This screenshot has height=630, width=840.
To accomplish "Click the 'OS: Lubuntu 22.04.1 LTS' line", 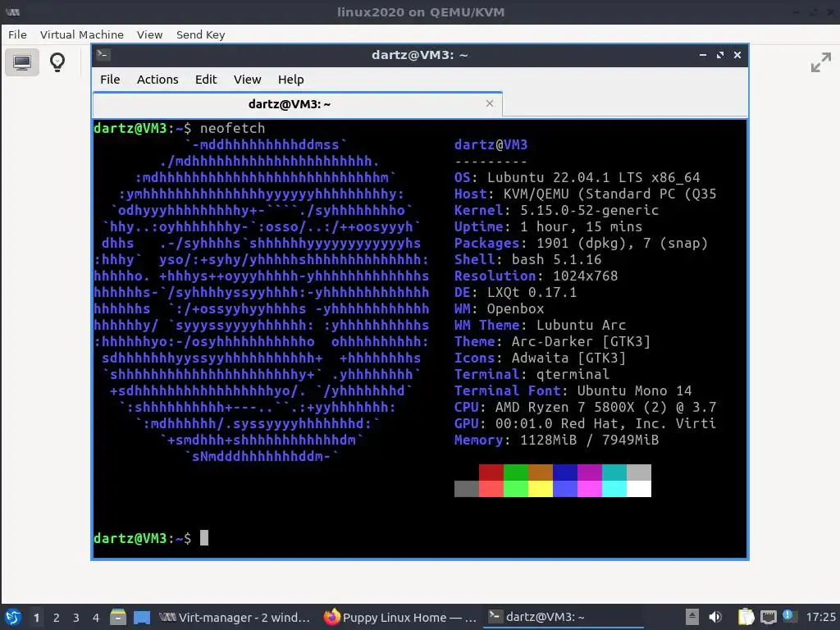I will [x=577, y=177].
